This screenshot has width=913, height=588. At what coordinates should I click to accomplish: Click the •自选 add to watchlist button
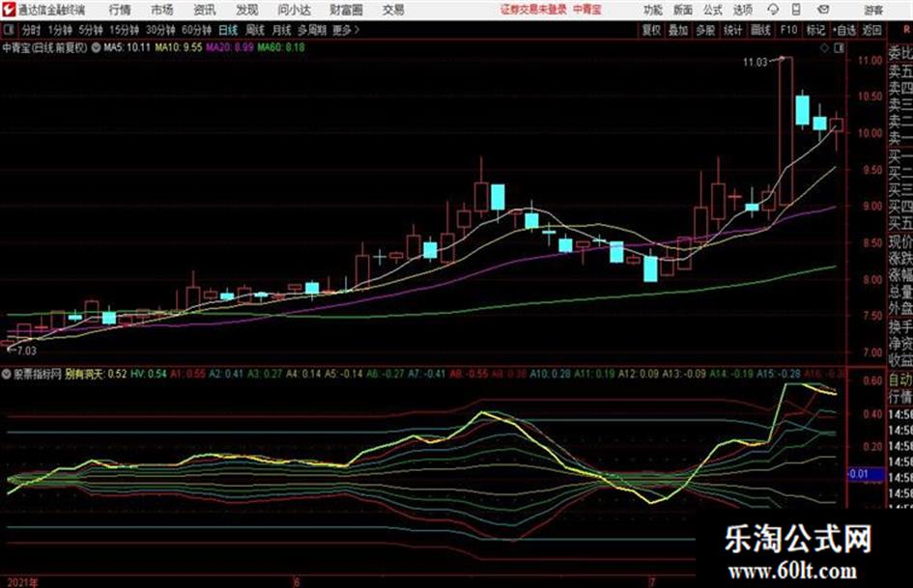(844, 30)
